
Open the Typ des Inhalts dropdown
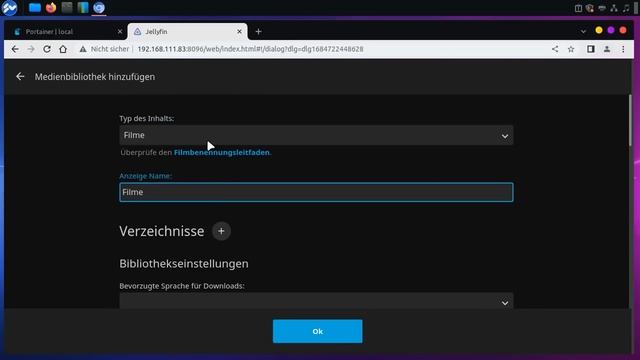(x=316, y=135)
